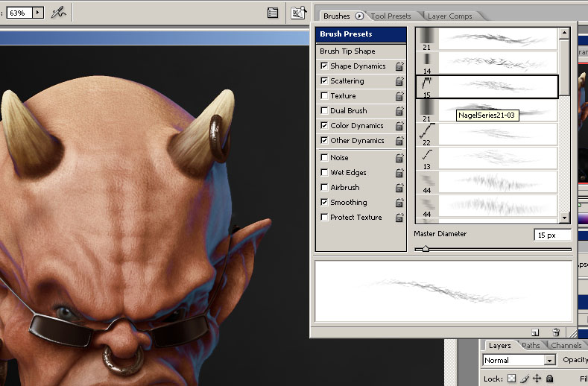This screenshot has width=588, height=386.
Task: Click the lock icon beside Wet Edges
Action: tap(399, 173)
